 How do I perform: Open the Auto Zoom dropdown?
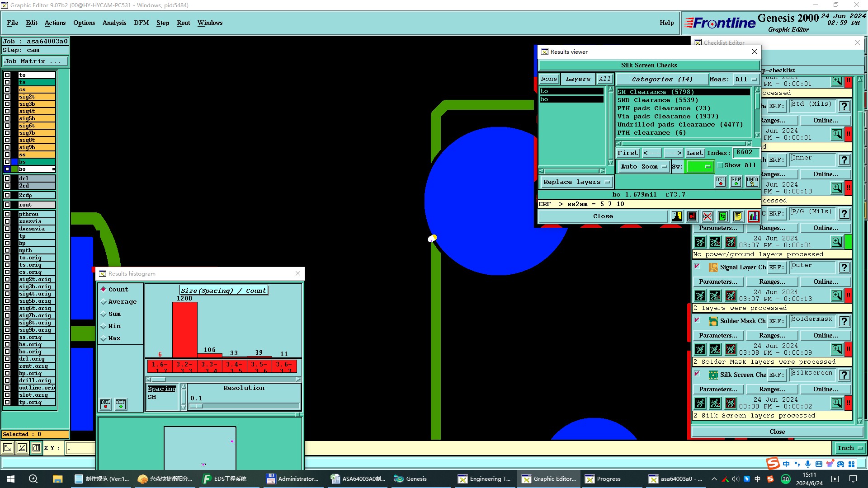point(643,167)
